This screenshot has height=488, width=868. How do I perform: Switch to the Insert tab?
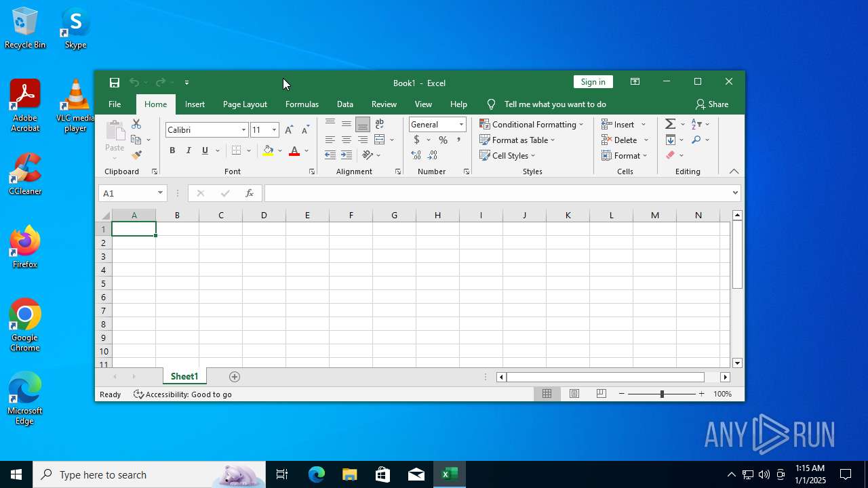click(195, 104)
